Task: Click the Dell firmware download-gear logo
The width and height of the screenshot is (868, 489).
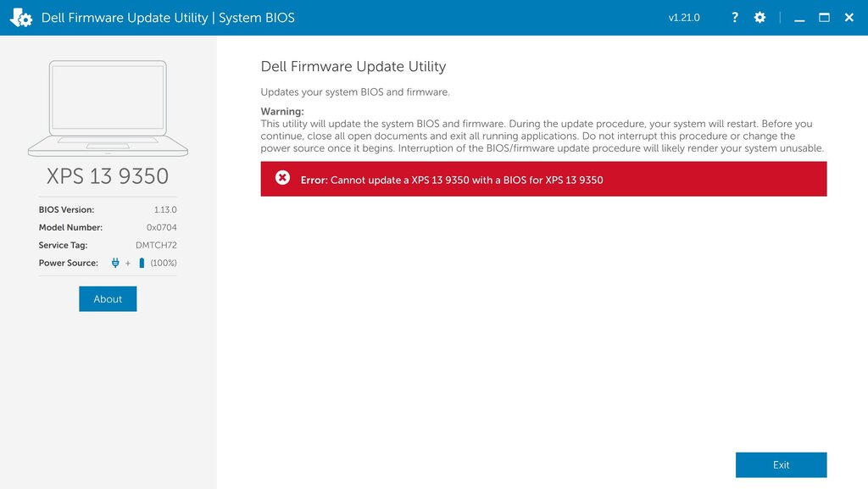Action: pos(21,18)
